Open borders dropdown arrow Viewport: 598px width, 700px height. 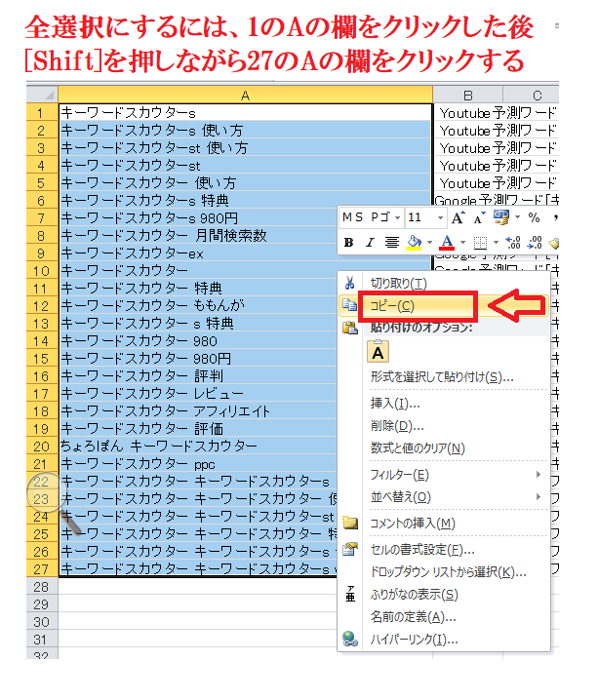(x=496, y=243)
